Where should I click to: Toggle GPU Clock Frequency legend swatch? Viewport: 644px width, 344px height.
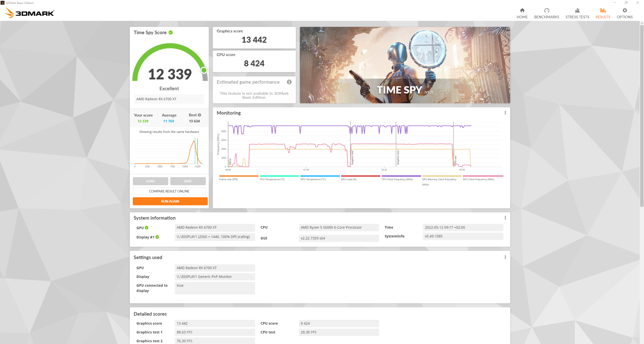point(483,176)
